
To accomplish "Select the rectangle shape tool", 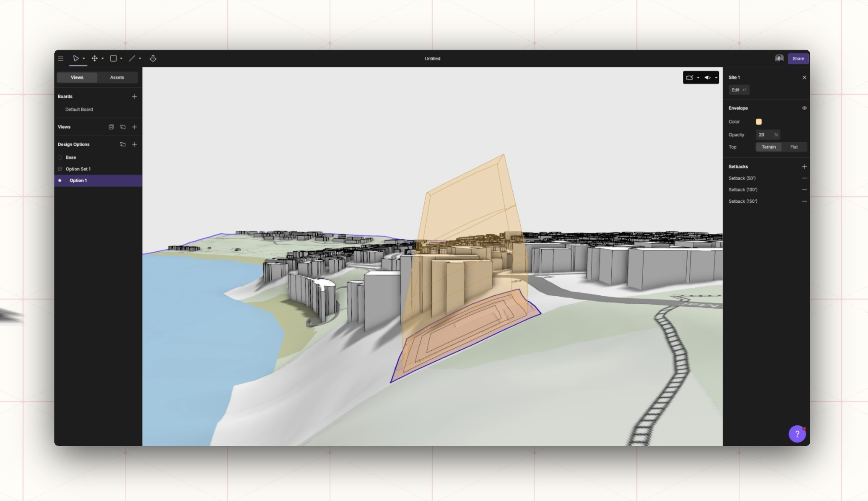I will 113,58.
